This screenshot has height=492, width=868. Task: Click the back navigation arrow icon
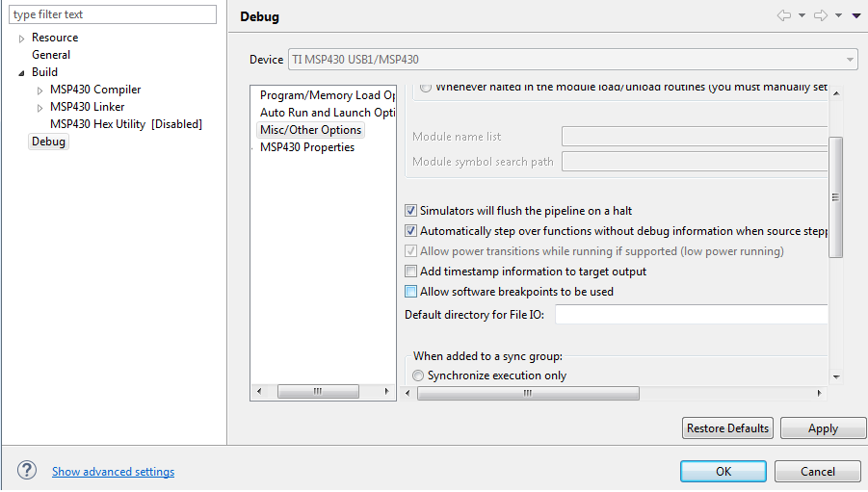point(783,15)
